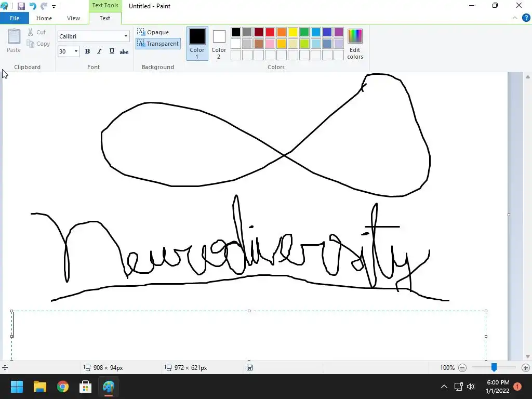Click the Copy button

[38, 44]
